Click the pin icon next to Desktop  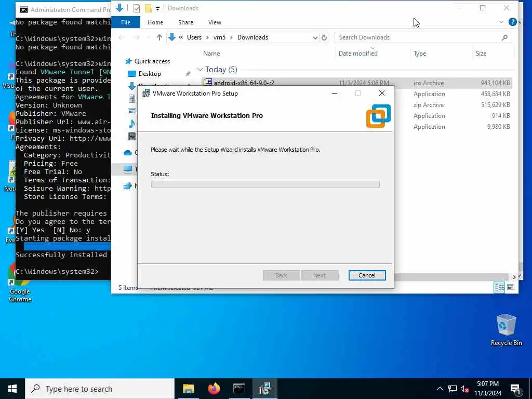188,74
